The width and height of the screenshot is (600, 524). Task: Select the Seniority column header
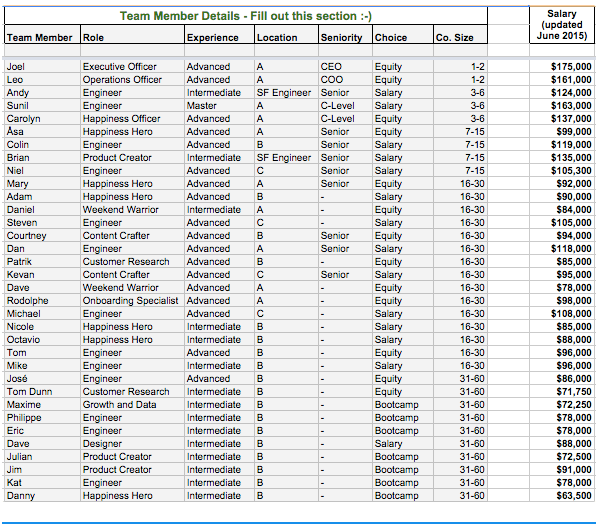tap(345, 34)
